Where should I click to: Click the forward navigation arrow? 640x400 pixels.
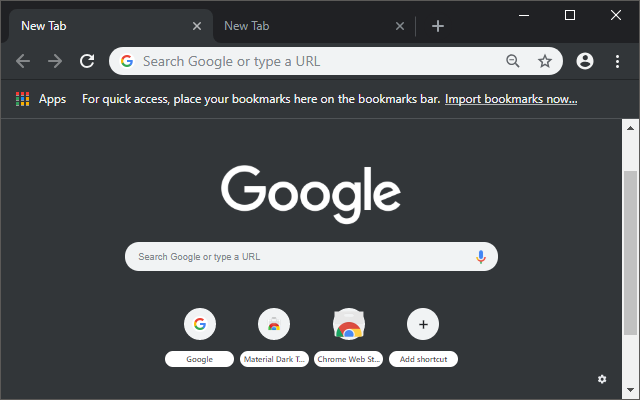coord(55,61)
